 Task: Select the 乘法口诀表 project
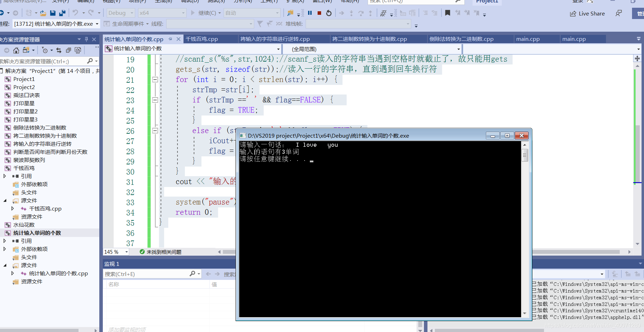coord(26,95)
